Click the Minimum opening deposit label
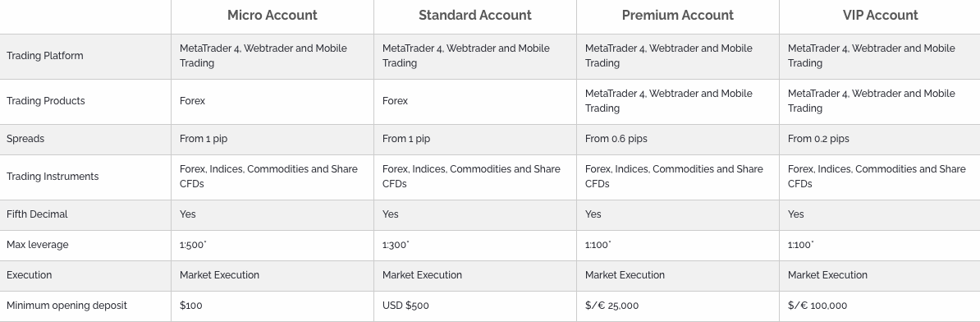 tap(66, 305)
